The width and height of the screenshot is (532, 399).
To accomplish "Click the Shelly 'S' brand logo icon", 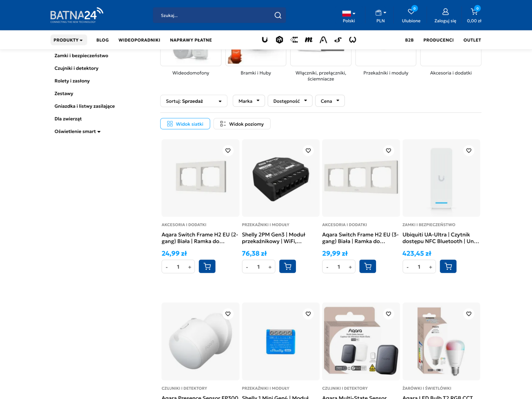I will click(x=338, y=40).
